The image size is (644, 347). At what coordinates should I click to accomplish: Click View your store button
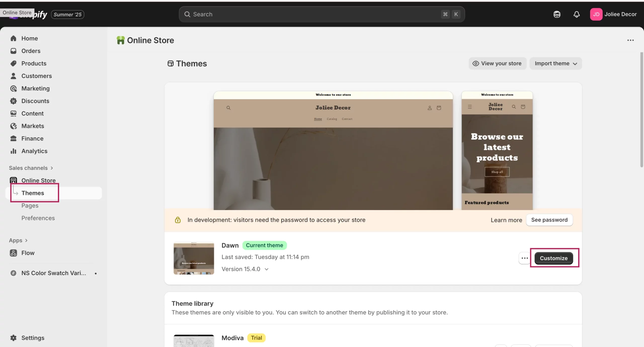pos(497,63)
